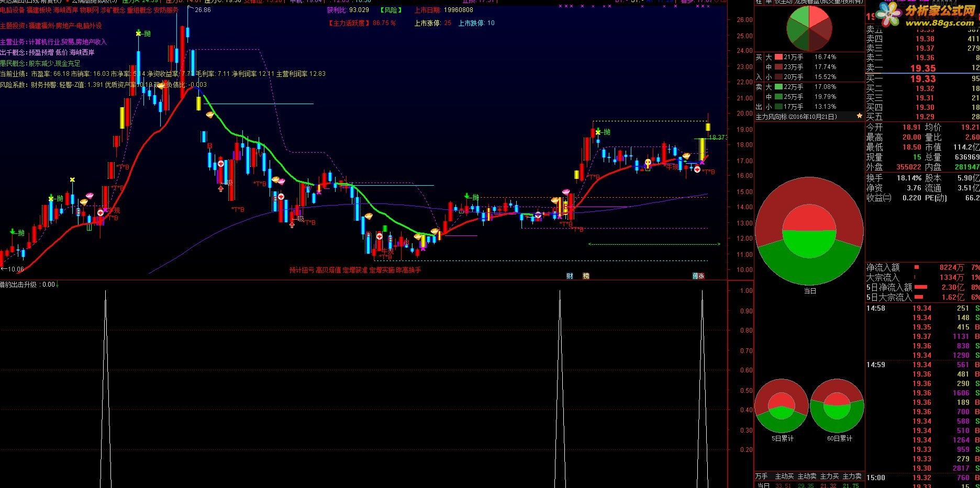This screenshot has height=488, width=980.
Task: Click the 净流入额 8224万 row
Action: pos(922,267)
